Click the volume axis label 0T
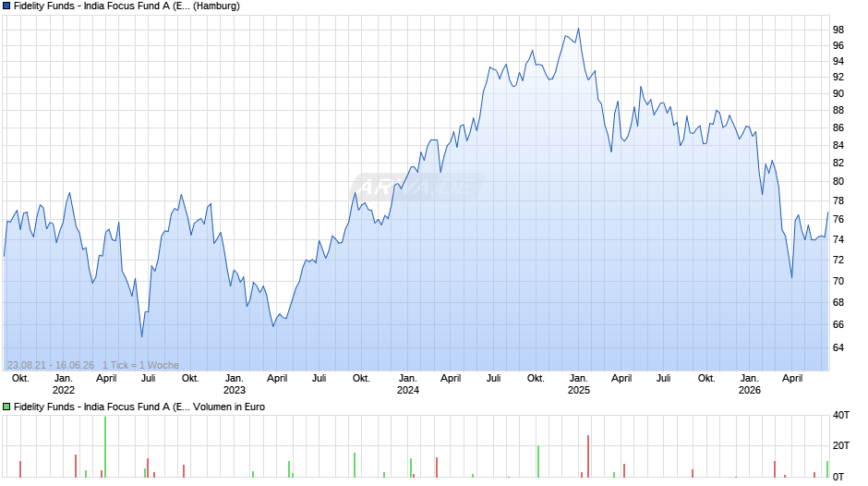 (x=838, y=477)
